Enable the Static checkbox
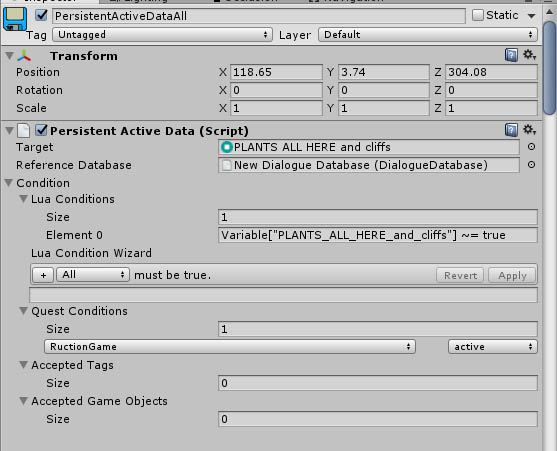Viewport: 557px width, 451px height. point(478,15)
